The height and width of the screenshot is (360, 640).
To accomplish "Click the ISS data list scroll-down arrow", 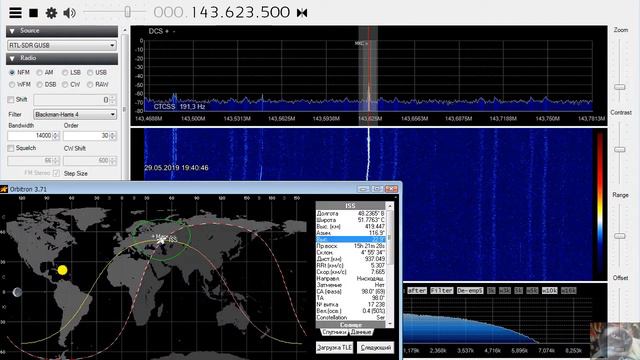I will tap(391, 324).
